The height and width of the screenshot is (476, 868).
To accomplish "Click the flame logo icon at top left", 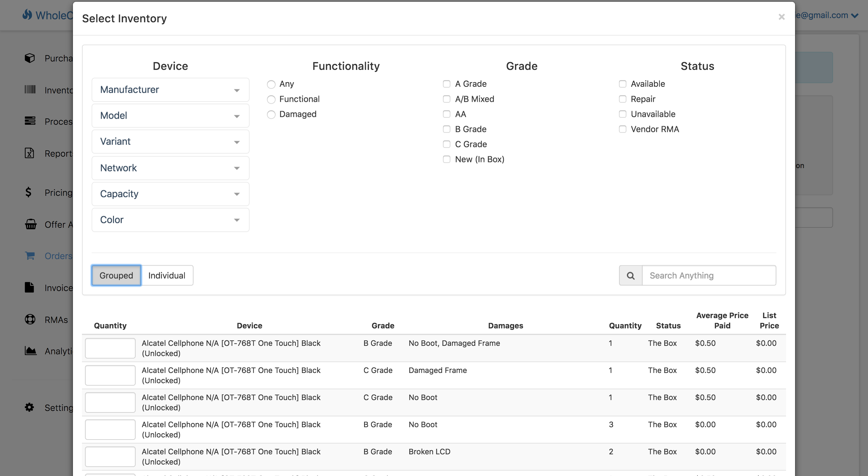I will pyautogui.click(x=27, y=14).
